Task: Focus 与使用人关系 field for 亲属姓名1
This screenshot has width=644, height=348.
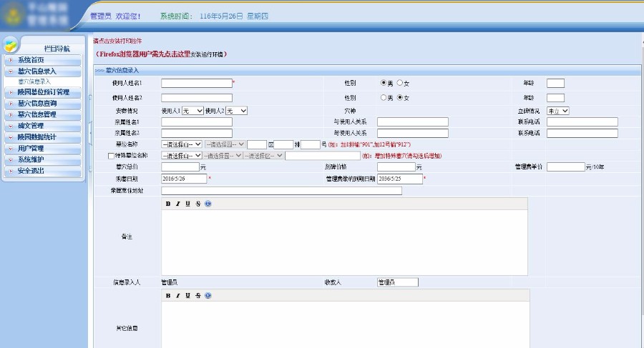Action: 413,122
